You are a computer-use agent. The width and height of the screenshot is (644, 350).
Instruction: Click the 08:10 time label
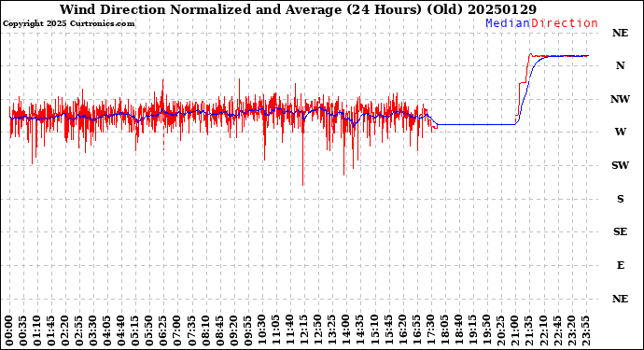(205, 331)
